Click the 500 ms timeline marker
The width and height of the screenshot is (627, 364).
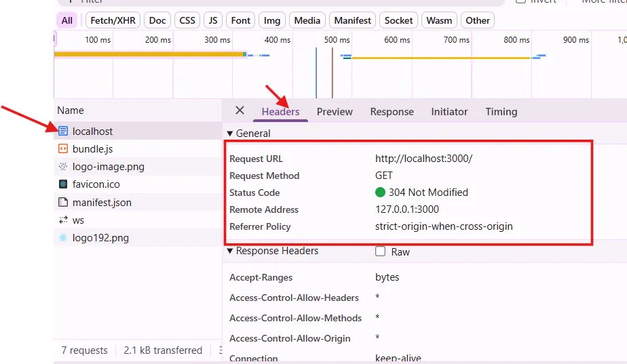pyautogui.click(x=336, y=40)
